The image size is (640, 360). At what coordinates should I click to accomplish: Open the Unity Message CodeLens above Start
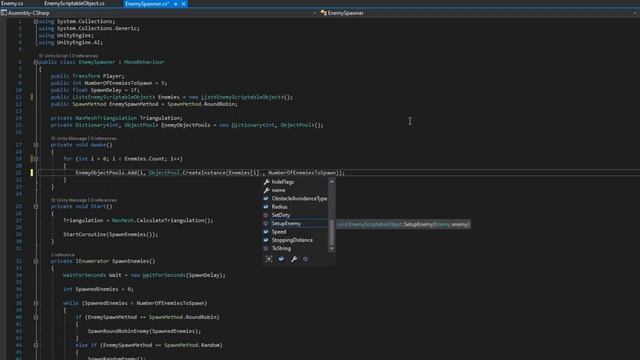pos(84,200)
